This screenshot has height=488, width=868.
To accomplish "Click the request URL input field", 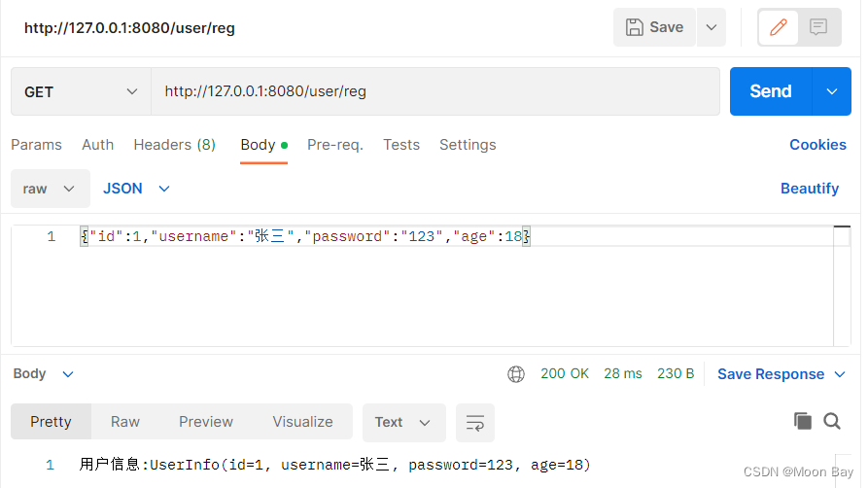I will pos(435,91).
